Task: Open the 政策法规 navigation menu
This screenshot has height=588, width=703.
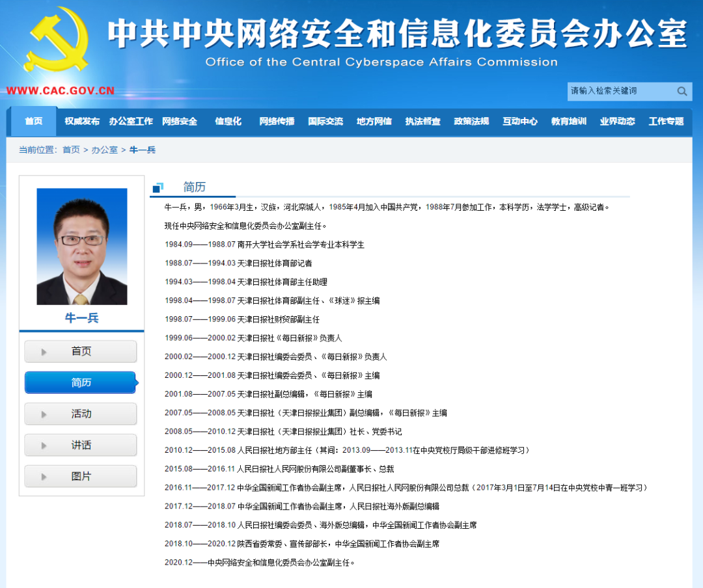Action: point(471,121)
